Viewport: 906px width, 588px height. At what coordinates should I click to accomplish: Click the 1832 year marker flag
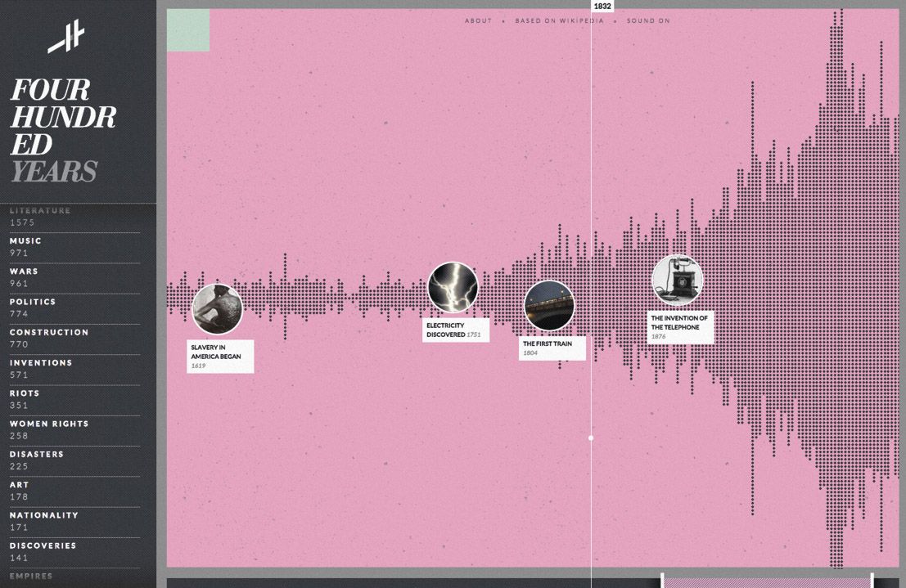click(x=604, y=6)
